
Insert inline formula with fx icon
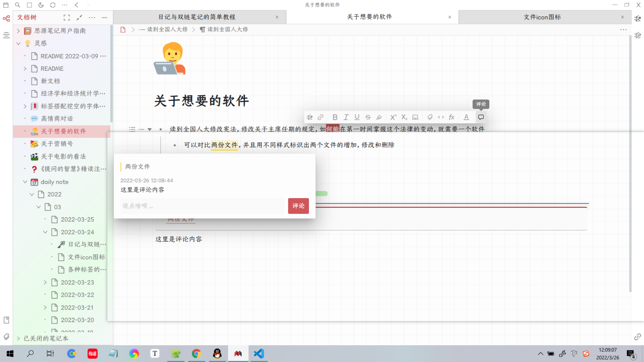tap(452, 117)
